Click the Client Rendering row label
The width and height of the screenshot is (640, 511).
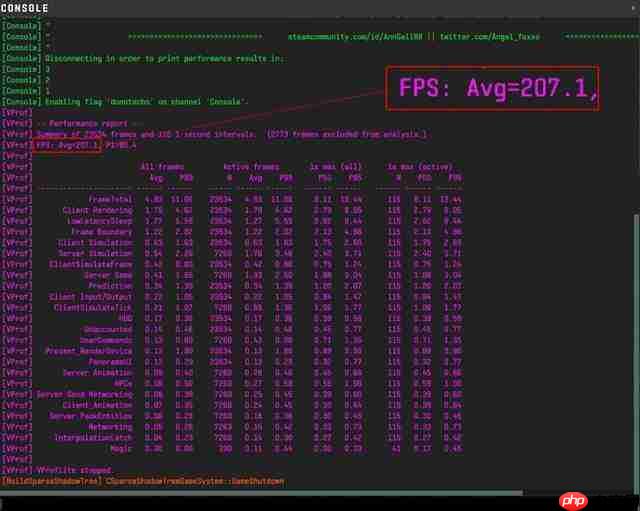click(x=98, y=211)
